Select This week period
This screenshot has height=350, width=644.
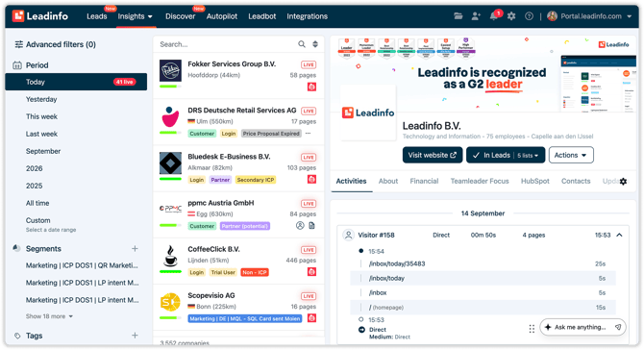(x=41, y=116)
